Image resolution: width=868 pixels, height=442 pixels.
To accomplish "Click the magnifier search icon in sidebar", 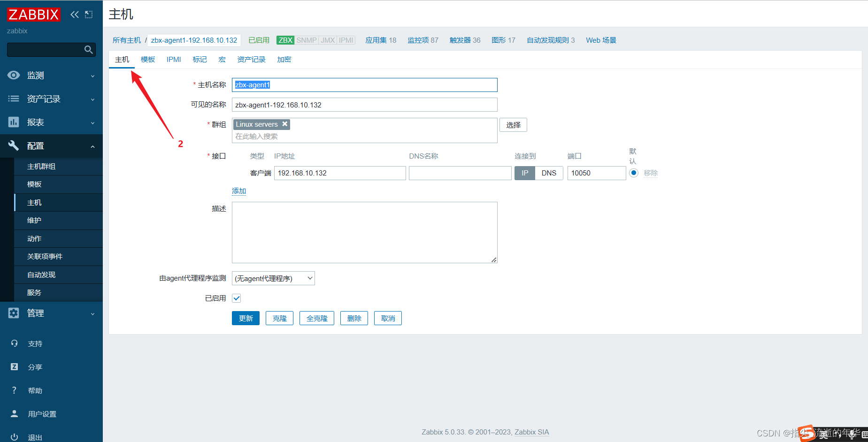I will point(88,50).
